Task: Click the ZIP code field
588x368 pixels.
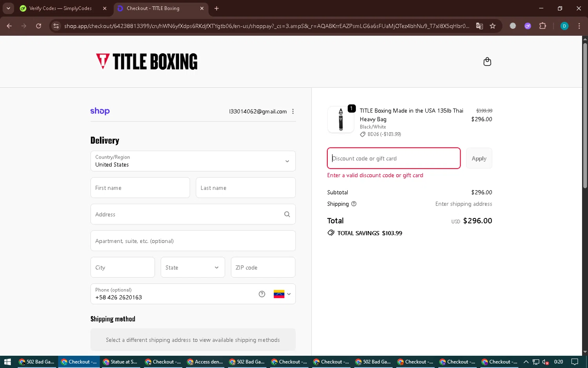Action: 263,268
